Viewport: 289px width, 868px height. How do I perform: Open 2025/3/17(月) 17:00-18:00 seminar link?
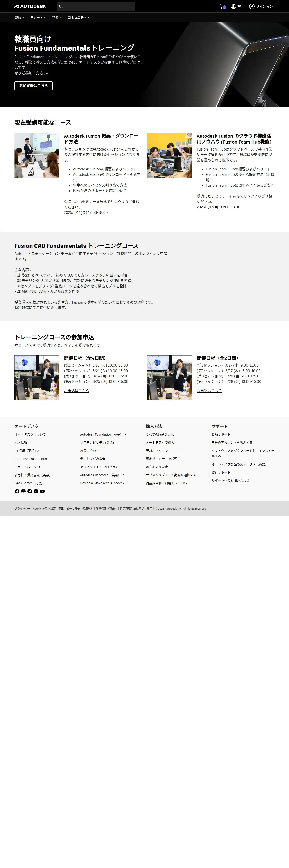click(x=218, y=207)
